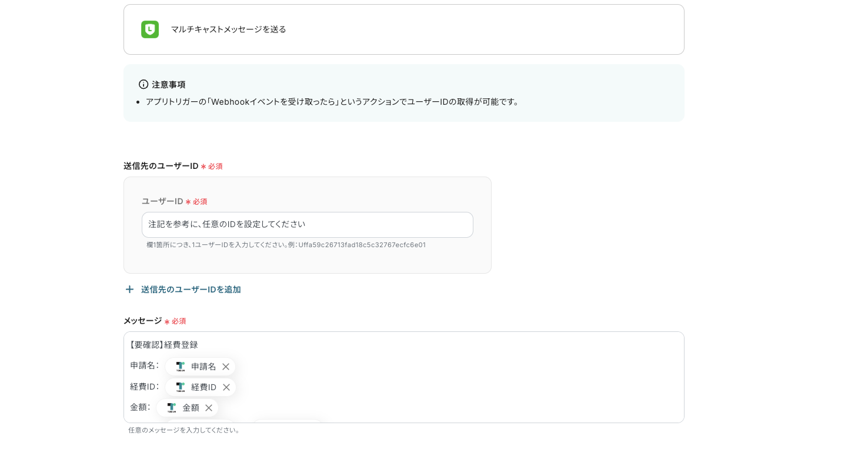This screenshot has height=472, width=868.
Task: Click the ユーザーID input field
Action: 308,225
